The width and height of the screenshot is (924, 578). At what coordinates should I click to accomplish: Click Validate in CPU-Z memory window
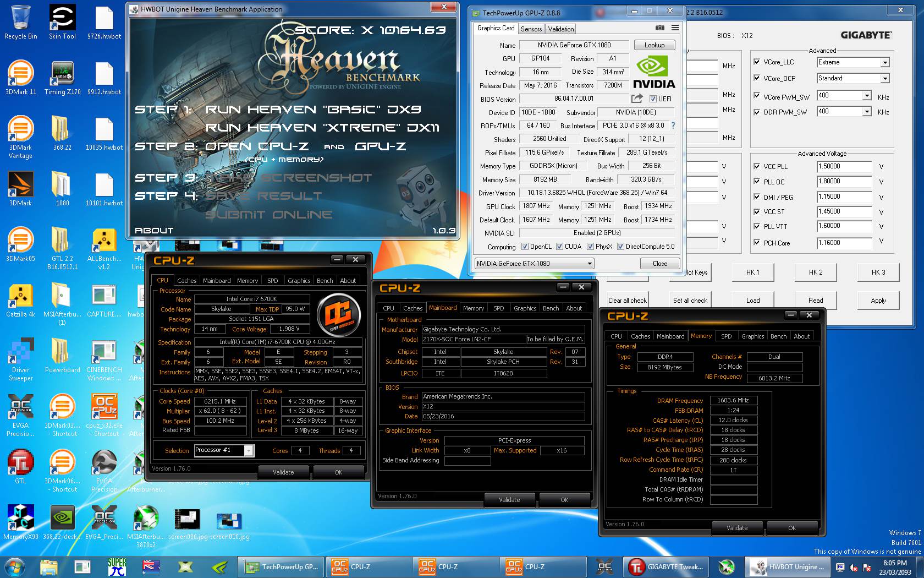point(737,528)
